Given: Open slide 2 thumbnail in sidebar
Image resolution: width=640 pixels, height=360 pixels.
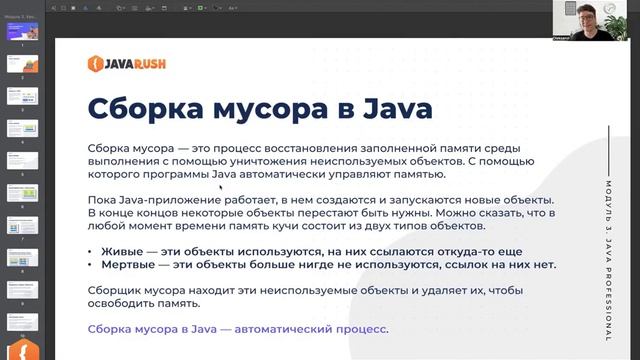Looking at the screenshot, I should pos(22,64).
